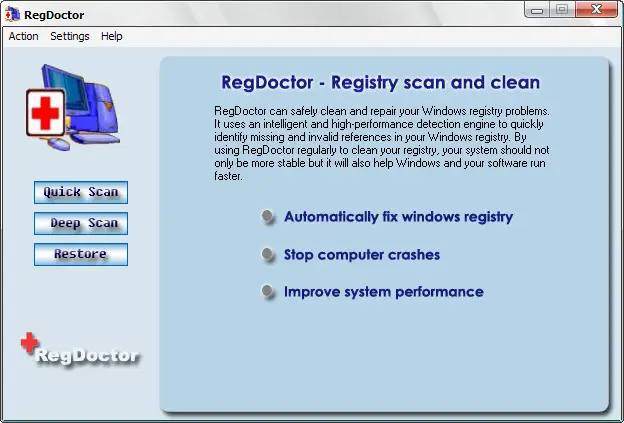Click the RegDoctor description paragraph
The image size is (624, 423).
382,143
